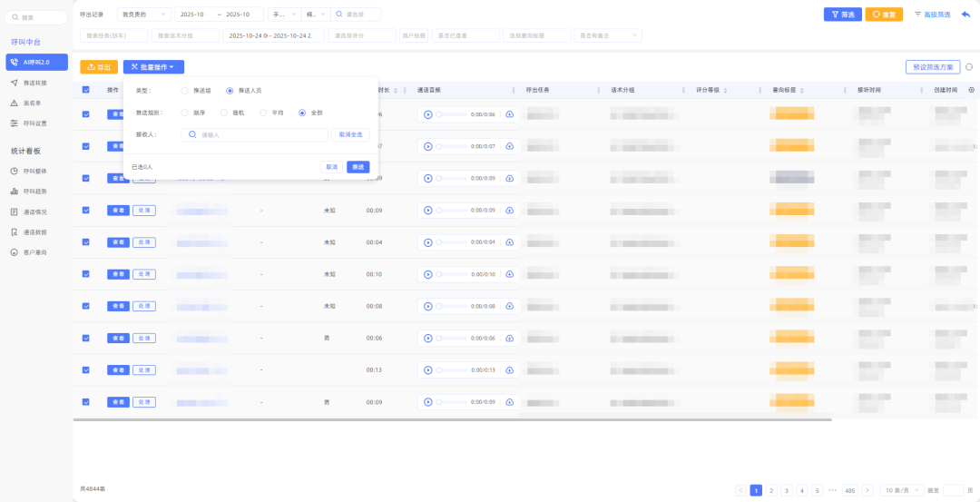Click the 接收人 search input field
This screenshot has width=980, height=502.
click(x=254, y=134)
